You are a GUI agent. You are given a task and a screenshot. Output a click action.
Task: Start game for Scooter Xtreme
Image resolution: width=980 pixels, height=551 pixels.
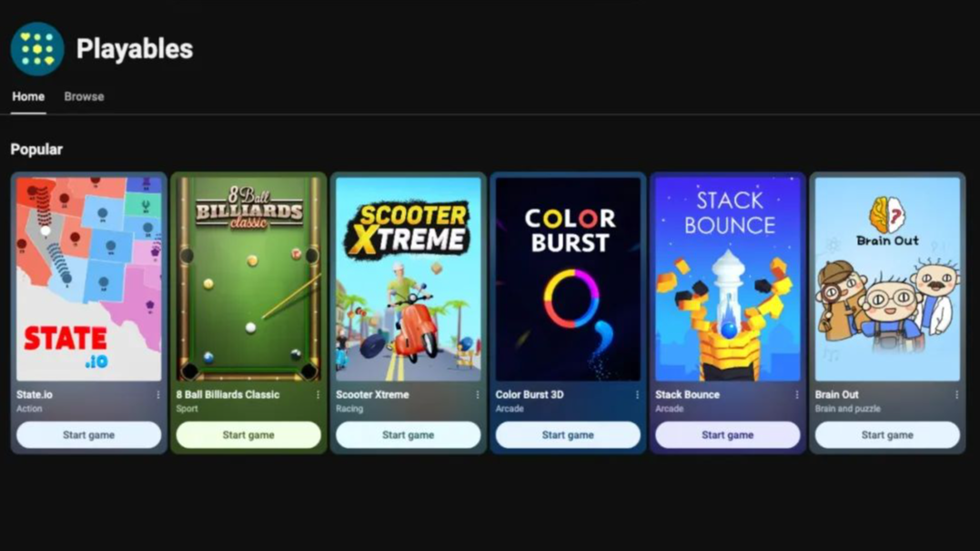tap(409, 434)
